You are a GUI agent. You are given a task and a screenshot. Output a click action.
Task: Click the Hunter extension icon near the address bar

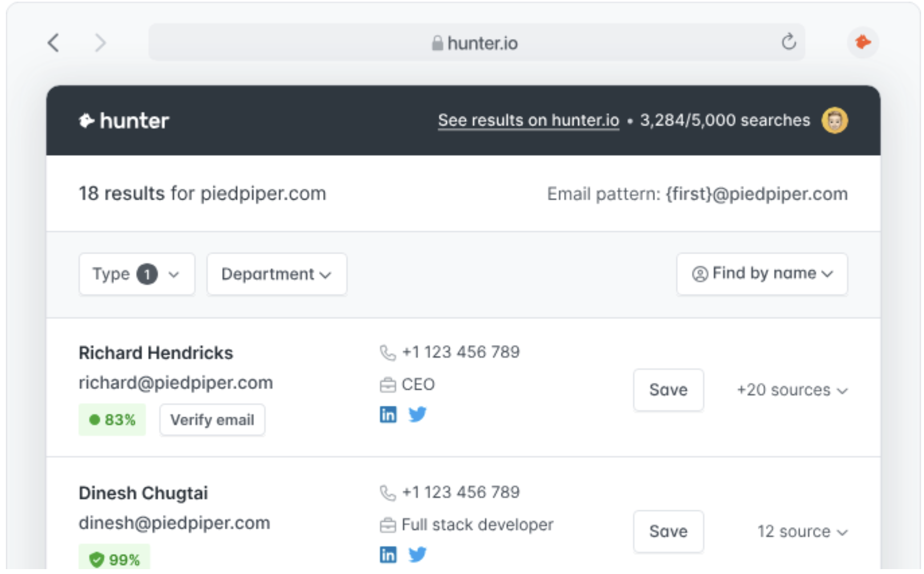pos(862,42)
